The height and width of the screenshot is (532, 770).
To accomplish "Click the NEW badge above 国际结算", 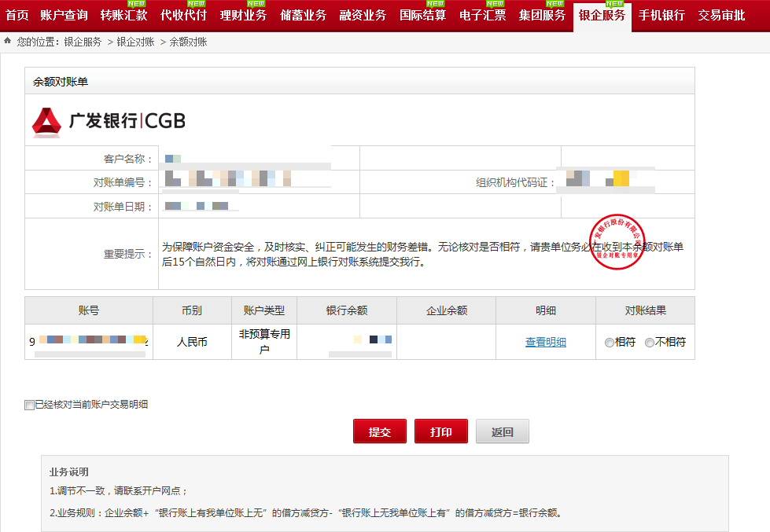I will click(x=436, y=3).
